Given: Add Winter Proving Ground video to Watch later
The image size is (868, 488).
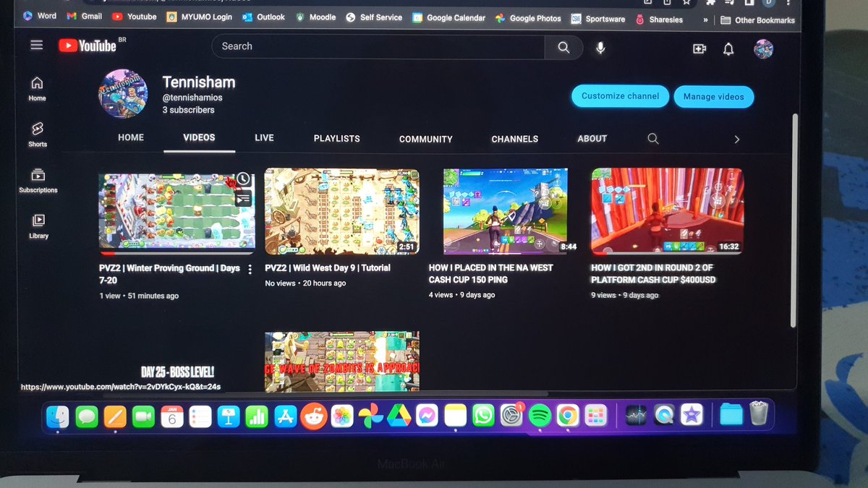Looking at the screenshot, I should click(x=243, y=179).
